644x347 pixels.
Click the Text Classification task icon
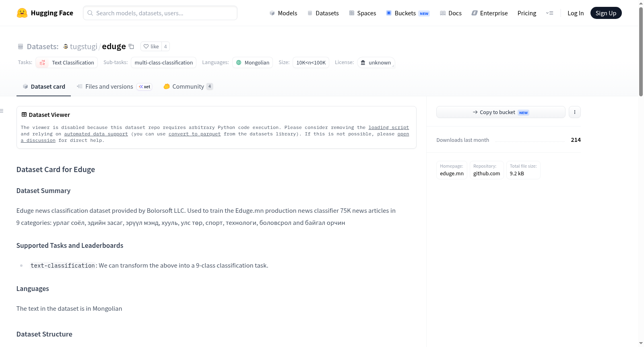[42, 62]
